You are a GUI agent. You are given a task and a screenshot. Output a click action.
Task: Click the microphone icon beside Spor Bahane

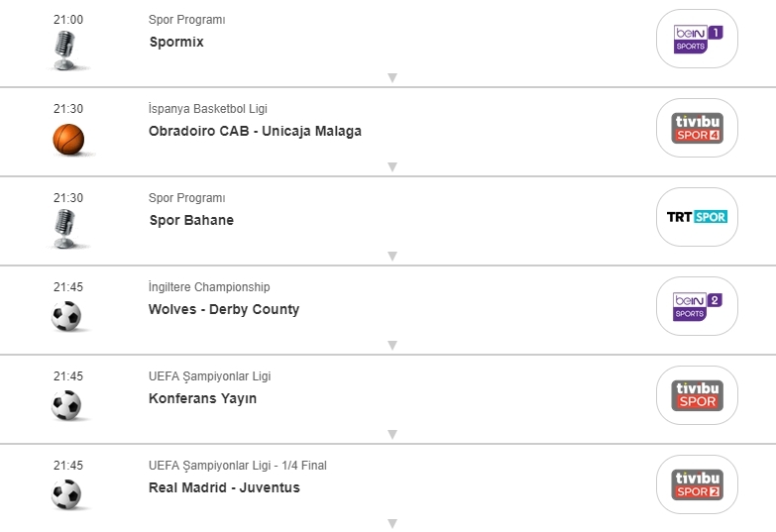coord(65,228)
